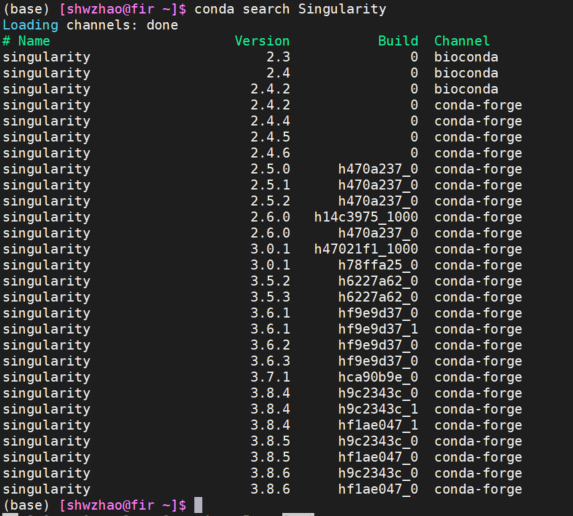
Task: Click the terminal cursor at the last prompt
Action: click(x=198, y=505)
